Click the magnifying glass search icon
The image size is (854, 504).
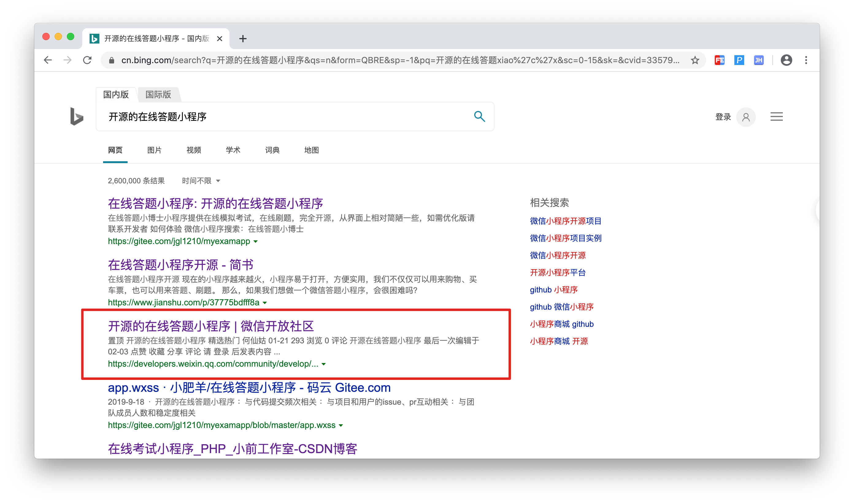(x=479, y=116)
